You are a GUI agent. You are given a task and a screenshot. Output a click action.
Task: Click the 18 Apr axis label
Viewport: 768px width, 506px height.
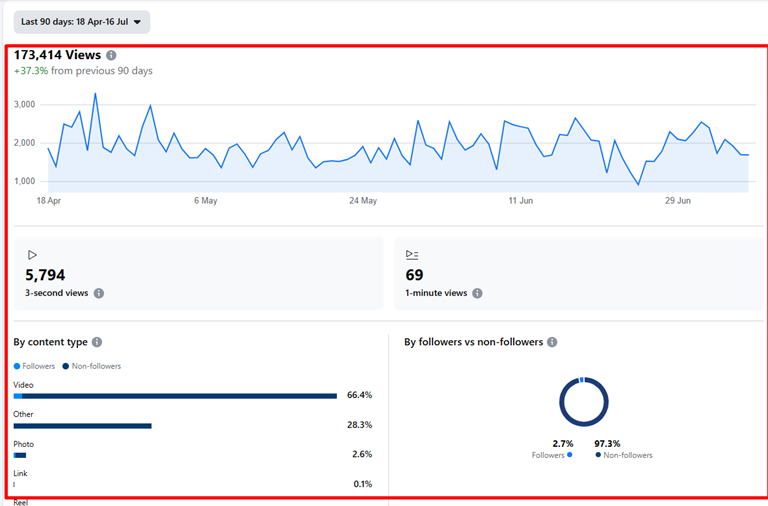pos(48,201)
